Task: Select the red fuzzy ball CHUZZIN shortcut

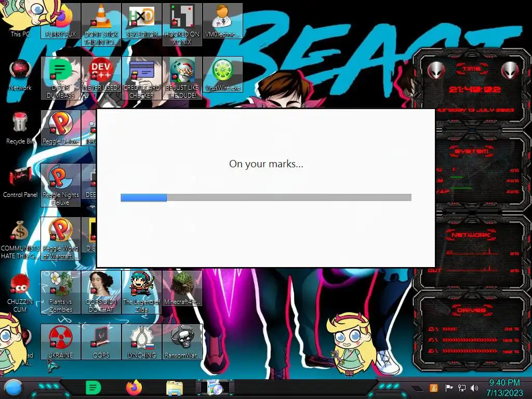Action: pos(20,292)
